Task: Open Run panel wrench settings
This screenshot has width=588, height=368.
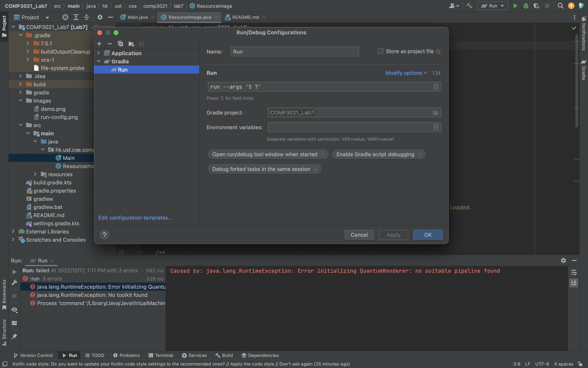Action: click(x=14, y=283)
